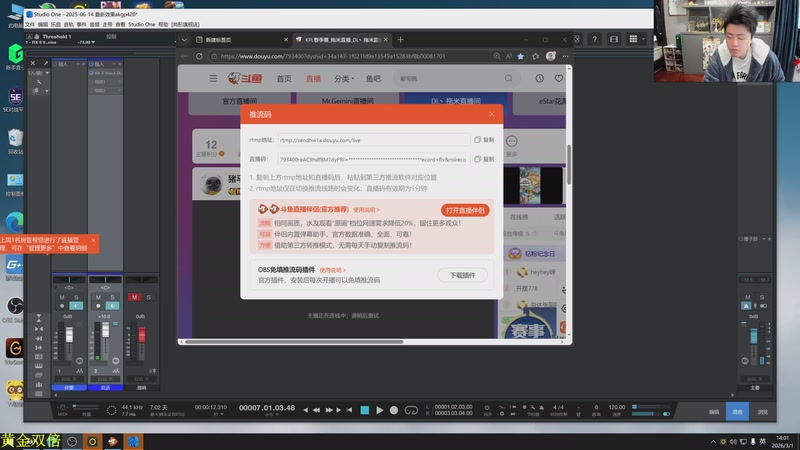Solo mixer channel 1
Screen dimensions: 800x450
point(77,297)
